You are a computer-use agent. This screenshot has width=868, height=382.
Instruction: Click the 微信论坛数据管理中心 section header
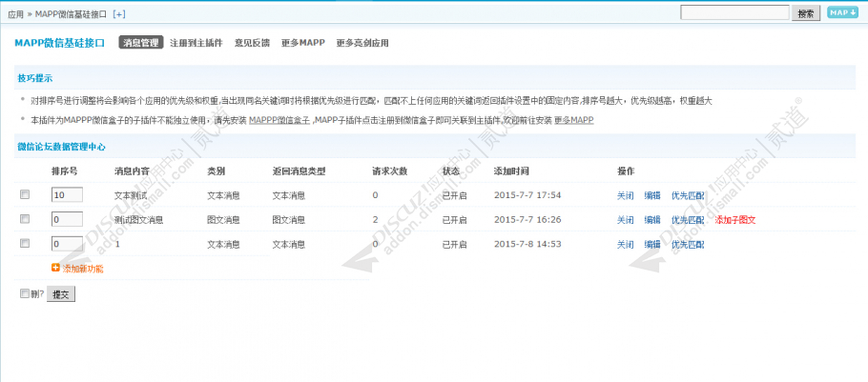point(61,147)
